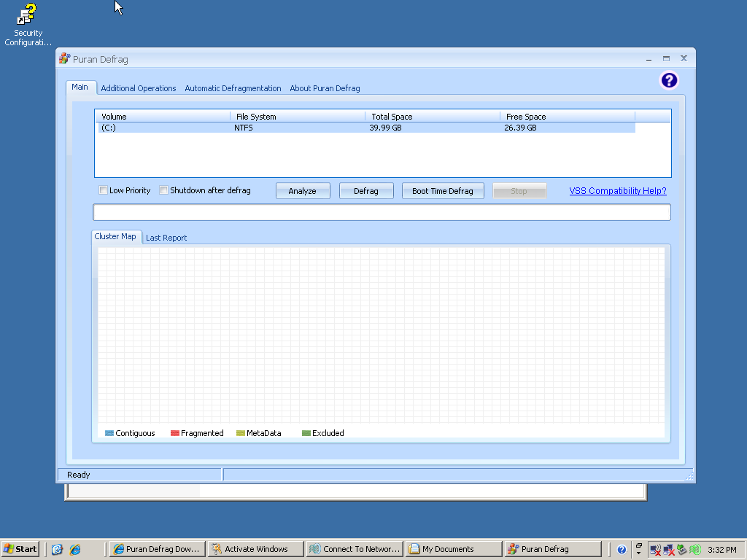Click Show Desktop icon in Quick Launch
747x560 pixels.
57,549
